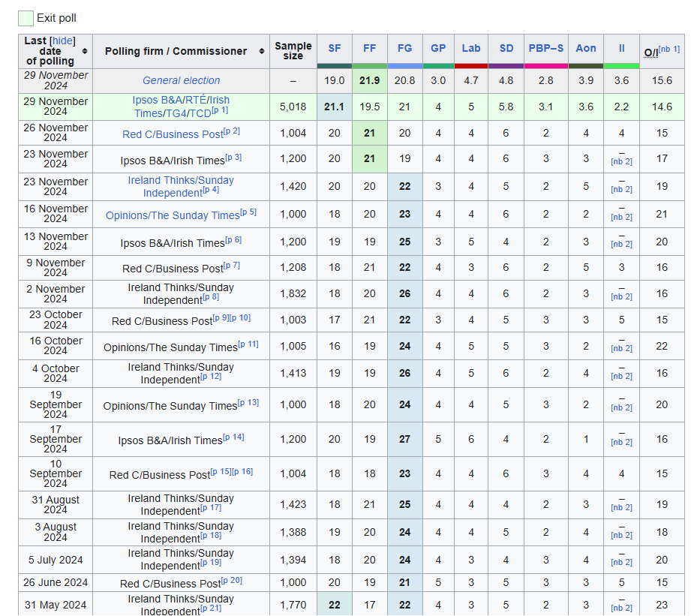Open reference p 1 citation

point(220,110)
